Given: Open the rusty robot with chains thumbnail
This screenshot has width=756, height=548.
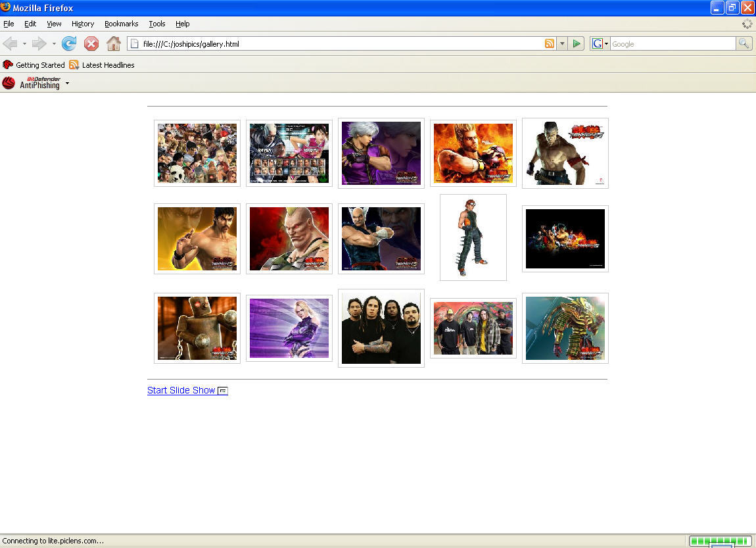Looking at the screenshot, I should click(197, 328).
